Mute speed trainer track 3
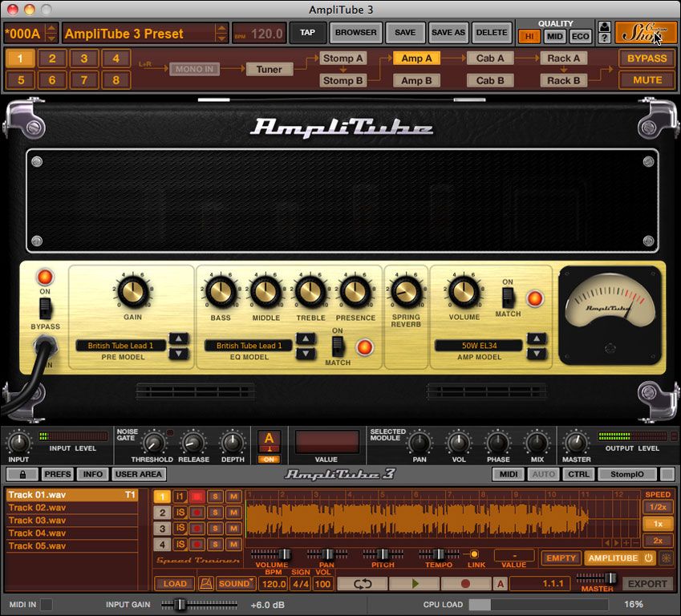The height and width of the screenshot is (616, 681). 233,529
